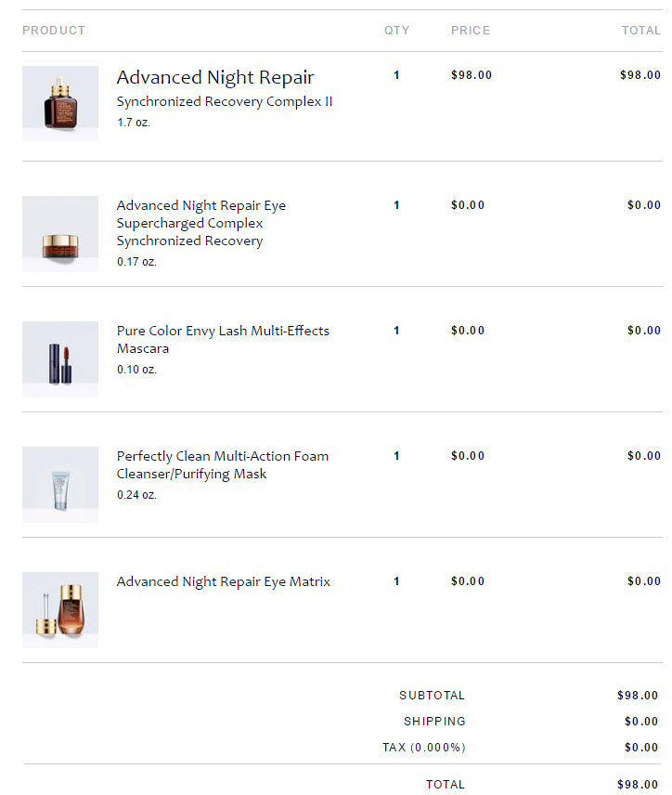Click the PRICE column header
This screenshot has width=672, height=795.
(471, 31)
